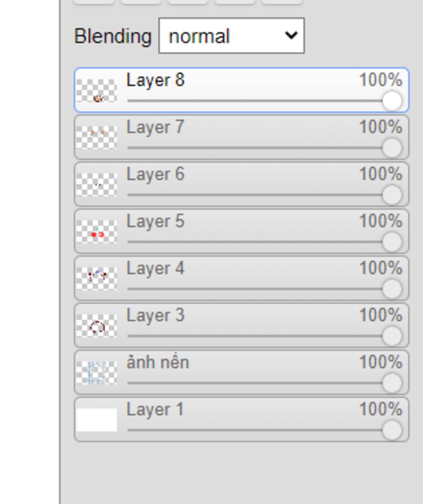Select the ành nền layer thumbnail

click(97, 373)
